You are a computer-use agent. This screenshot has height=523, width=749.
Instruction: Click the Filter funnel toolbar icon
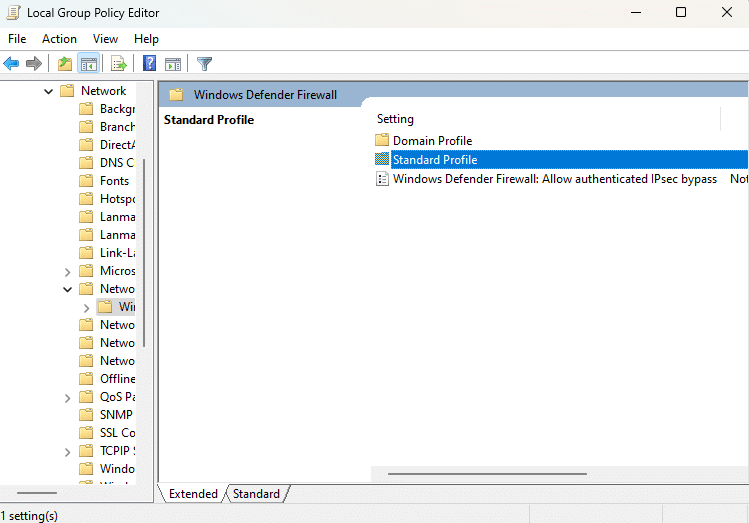point(204,64)
